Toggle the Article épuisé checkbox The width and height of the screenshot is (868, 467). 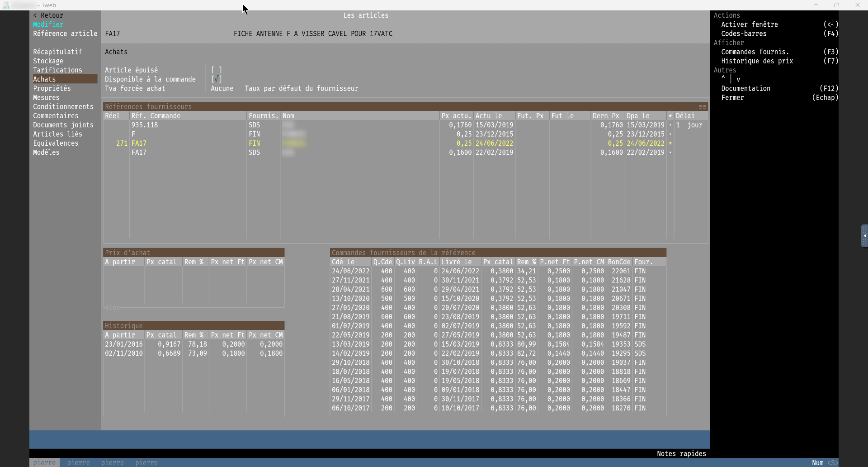[216, 70]
